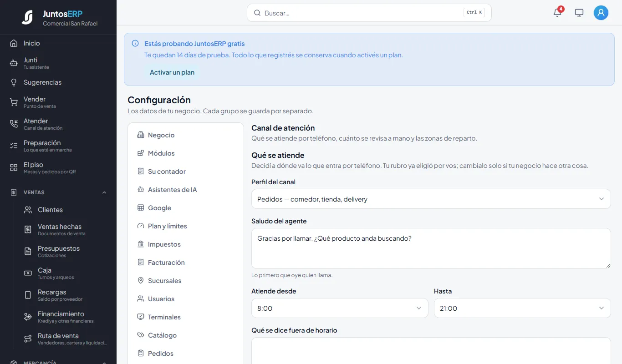
Task: Click the Qué se dice fuera de horario field
Action: (x=431, y=350)
